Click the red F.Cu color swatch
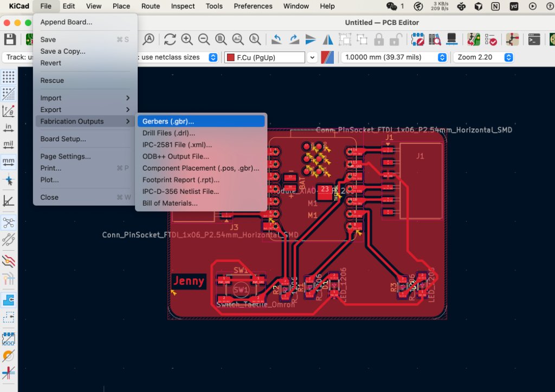Image resolution: width=555 pixels, height=392 pixels. coord(231,57)
